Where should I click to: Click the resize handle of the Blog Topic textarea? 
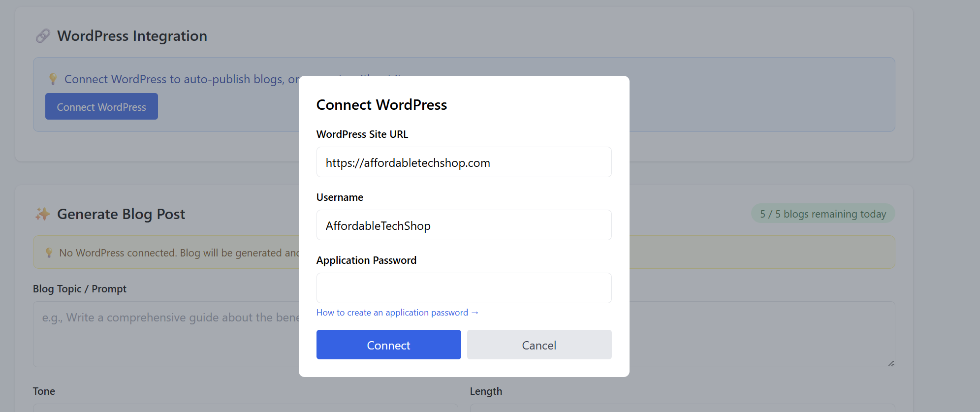[891, 363]
